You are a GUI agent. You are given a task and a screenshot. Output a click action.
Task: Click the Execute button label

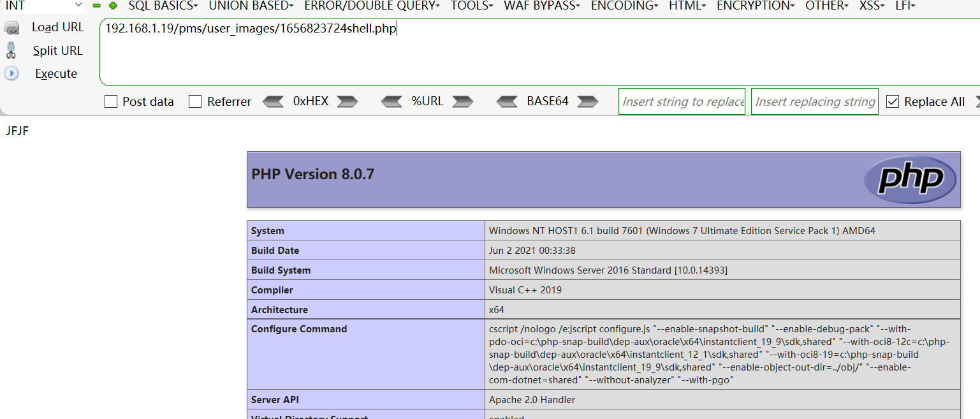point(56,73)
